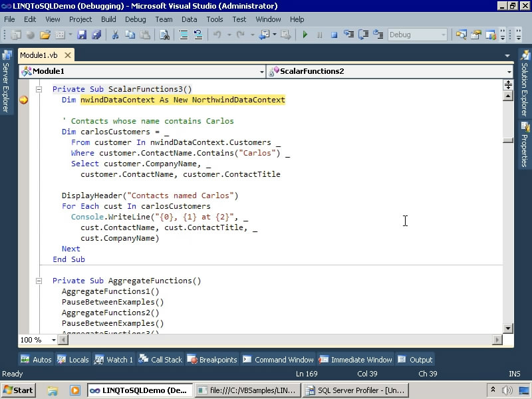Comment out selected lines icon
Screen dimensions: 532x399
[x=184, y=35]
